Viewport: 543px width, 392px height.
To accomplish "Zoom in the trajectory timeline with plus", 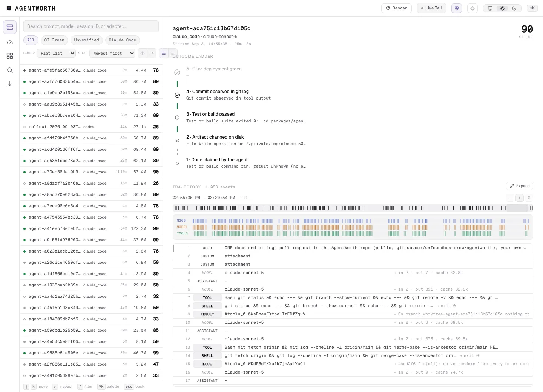I will point(520,198).
